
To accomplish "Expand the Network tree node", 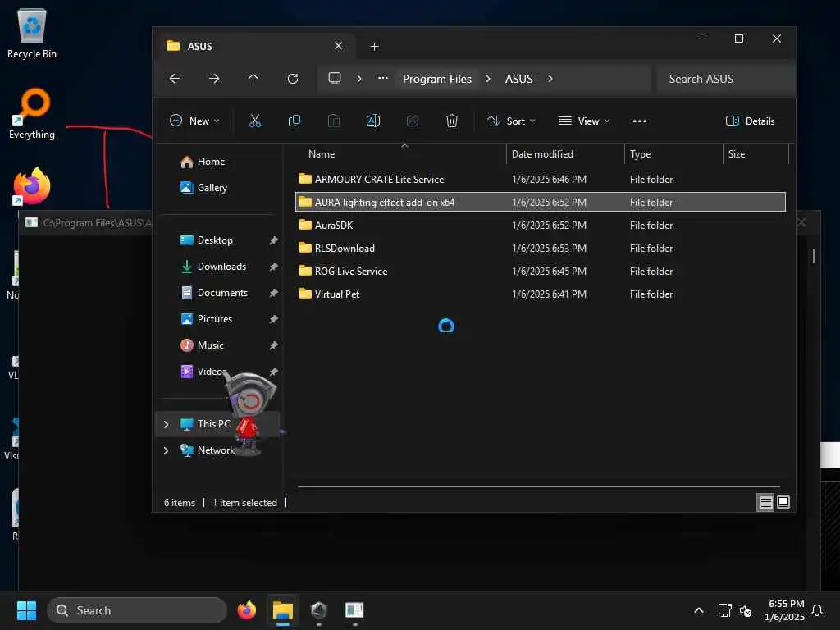I will click(x=166, y=450).
